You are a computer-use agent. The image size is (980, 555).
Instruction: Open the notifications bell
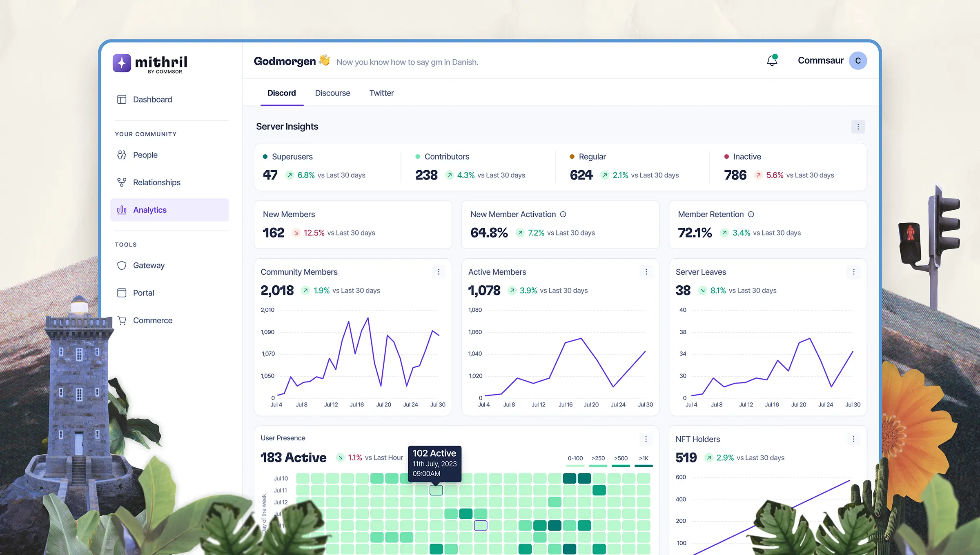(x=772, y=60)
